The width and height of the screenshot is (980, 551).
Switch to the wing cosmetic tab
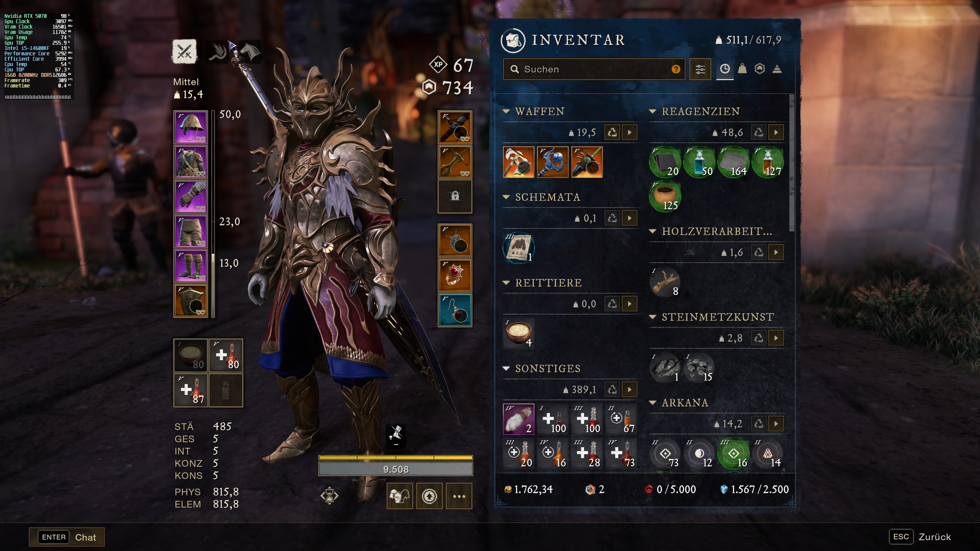(x=218, y=52)
